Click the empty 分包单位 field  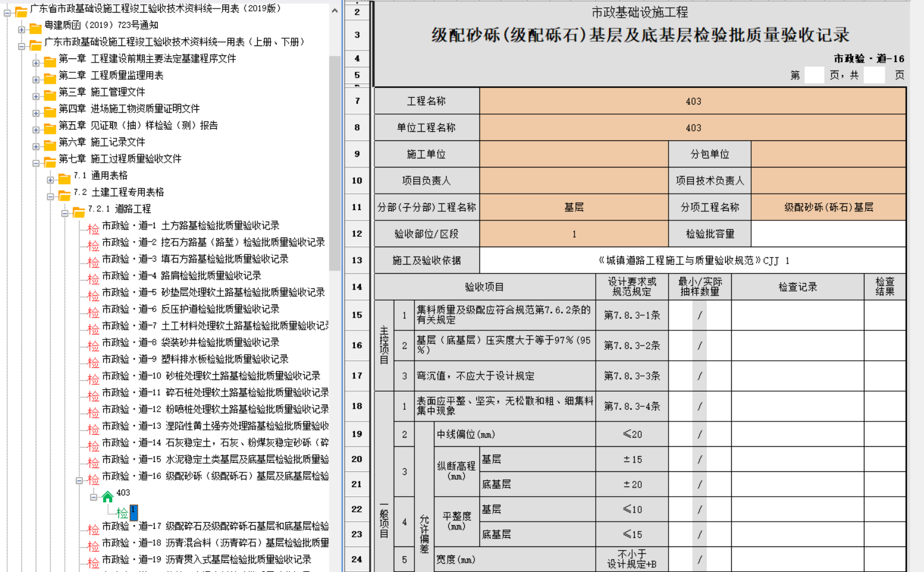click(x=829, y=154)
